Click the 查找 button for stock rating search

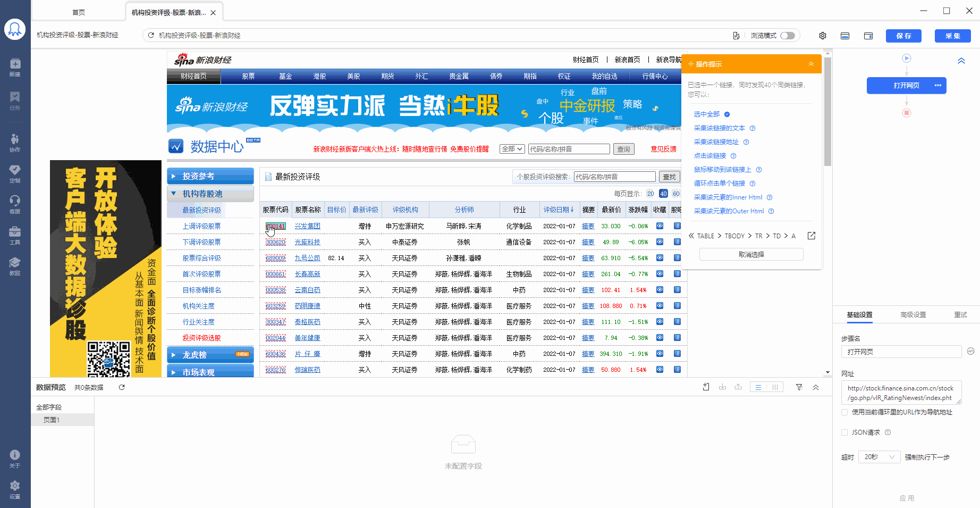(669, 177)
